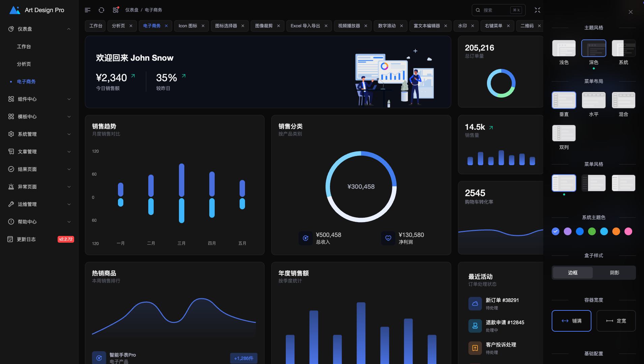Click the refresh page icon
This screenshot has width=644, height=364.
tap(101, 10)
